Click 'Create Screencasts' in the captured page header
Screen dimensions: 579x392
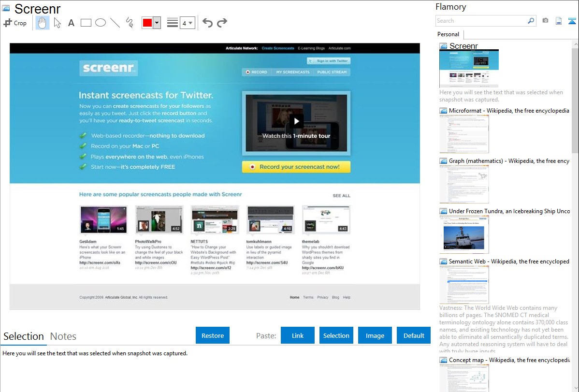pos(278,48)
